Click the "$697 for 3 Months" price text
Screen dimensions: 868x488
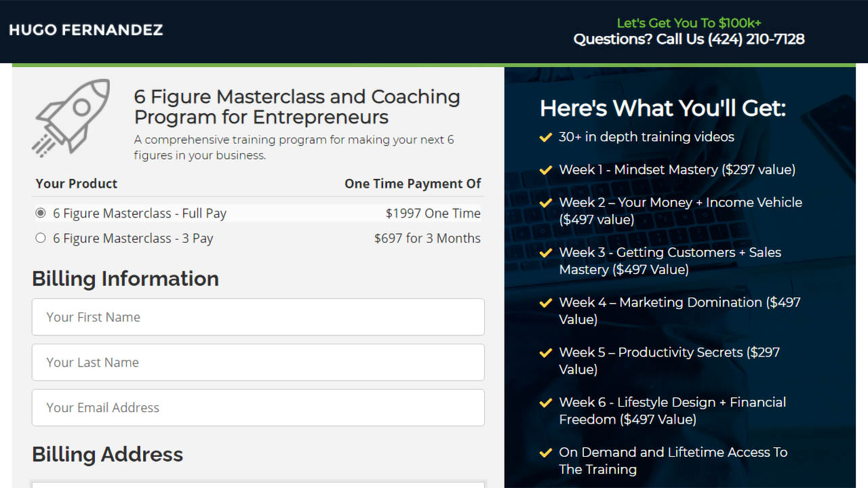point(427,237)
